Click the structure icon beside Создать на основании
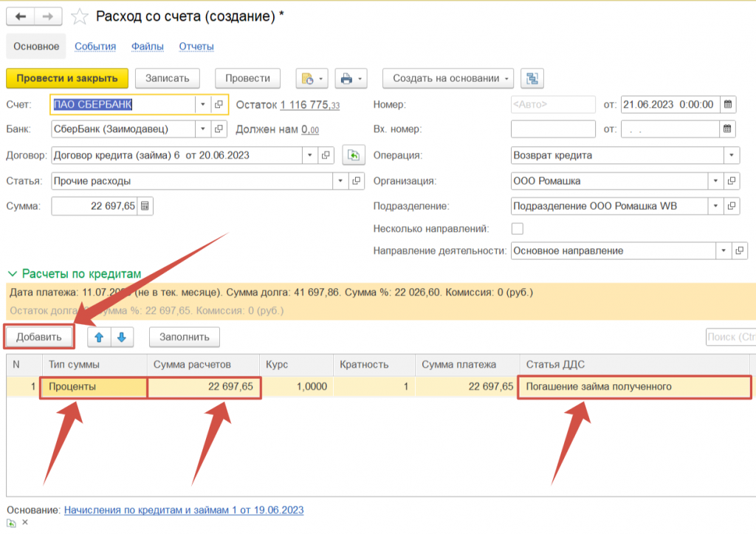The width and height of the screenshot is (756, 534). tap(532, 78)
